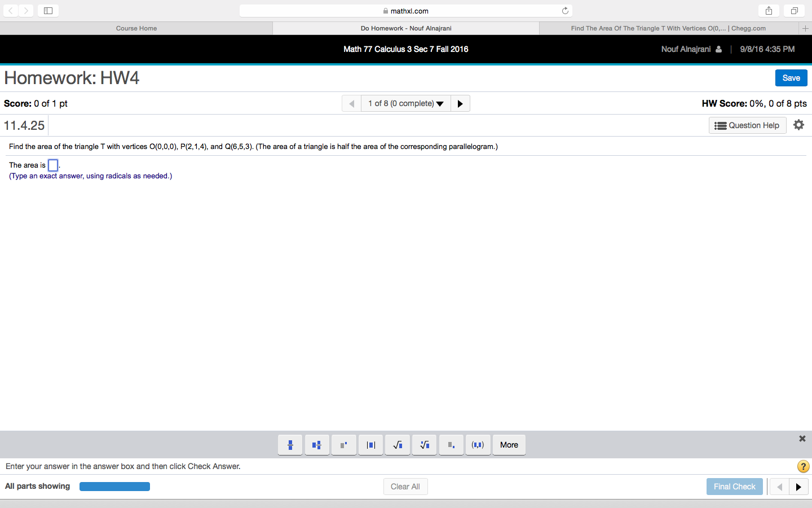Insert a square root template
The image size is (812, 508).
coord(398,445)
